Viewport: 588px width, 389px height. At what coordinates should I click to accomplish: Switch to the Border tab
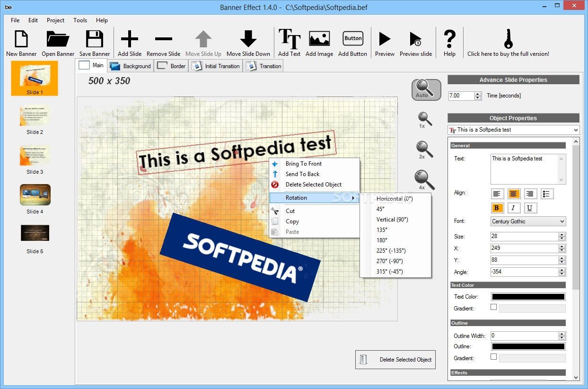pos(171,66)
